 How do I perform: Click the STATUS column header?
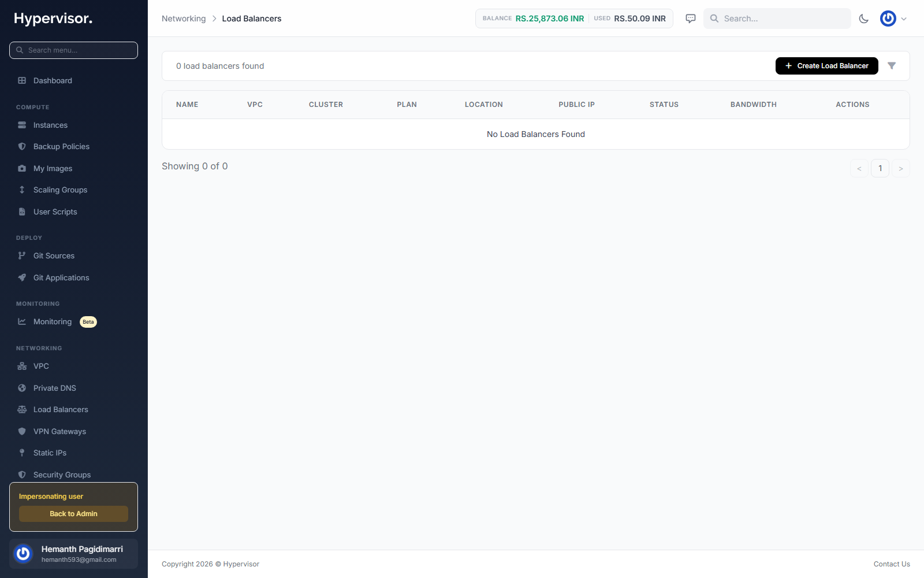664,105
